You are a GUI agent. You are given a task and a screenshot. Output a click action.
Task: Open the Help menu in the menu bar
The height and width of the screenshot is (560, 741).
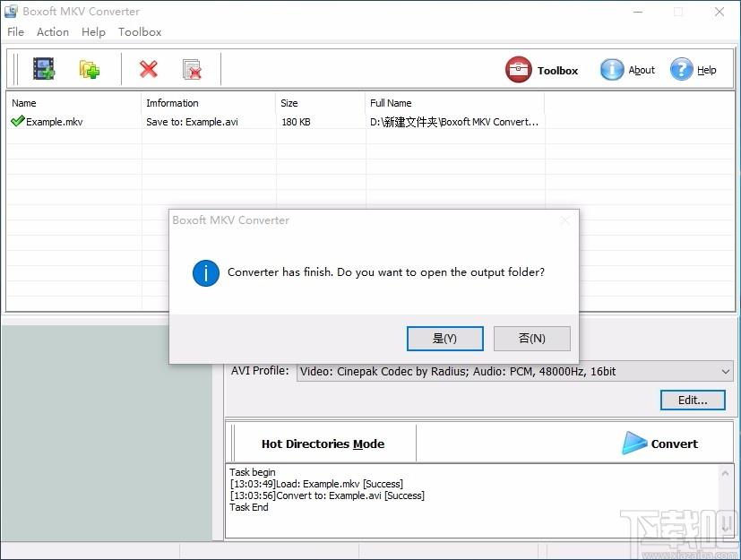93,31
